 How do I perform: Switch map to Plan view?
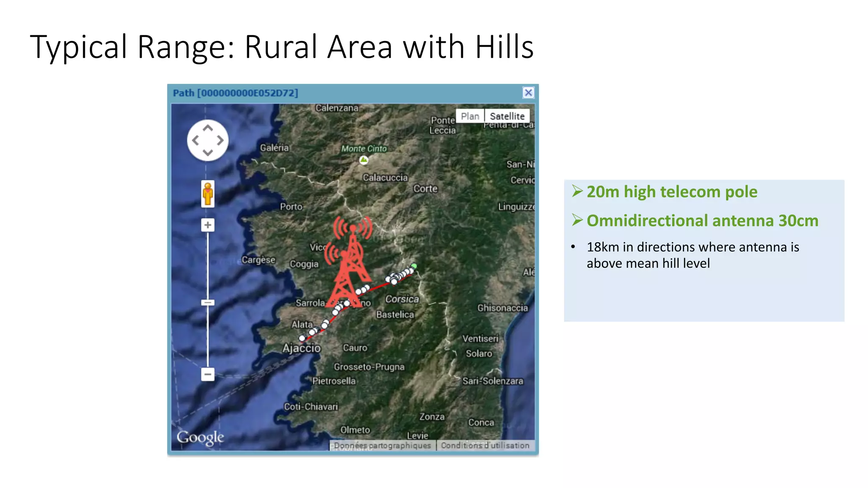coord(470,116)
